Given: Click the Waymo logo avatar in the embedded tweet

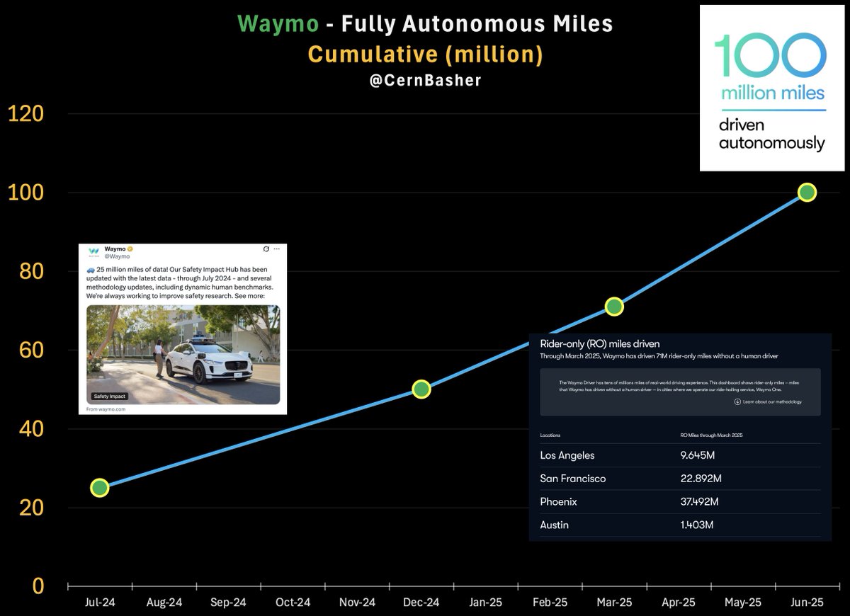Looking at the screenshot, I should click(x=93, y=252).
